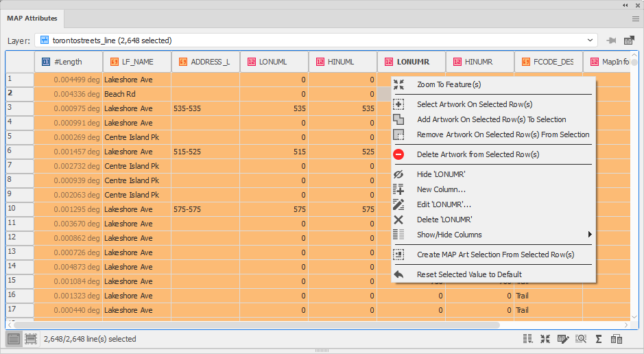Screen dimensions: 644x354
Task: Toggle show selected rows only button
Action: (31, 339)
